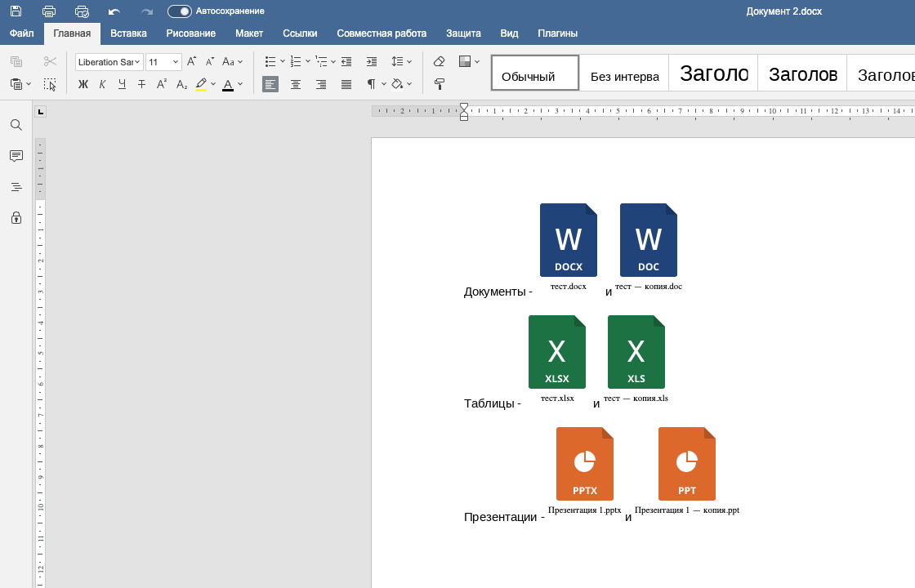Apply the Обычный paragraph style
Image resolution: width=915 pixels, height=588 pixels.
click(x=534, y=73)
